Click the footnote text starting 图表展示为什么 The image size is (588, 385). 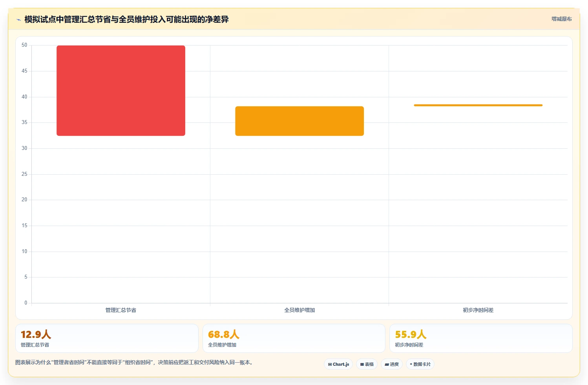pyautogui.click(x=135, y=362)
